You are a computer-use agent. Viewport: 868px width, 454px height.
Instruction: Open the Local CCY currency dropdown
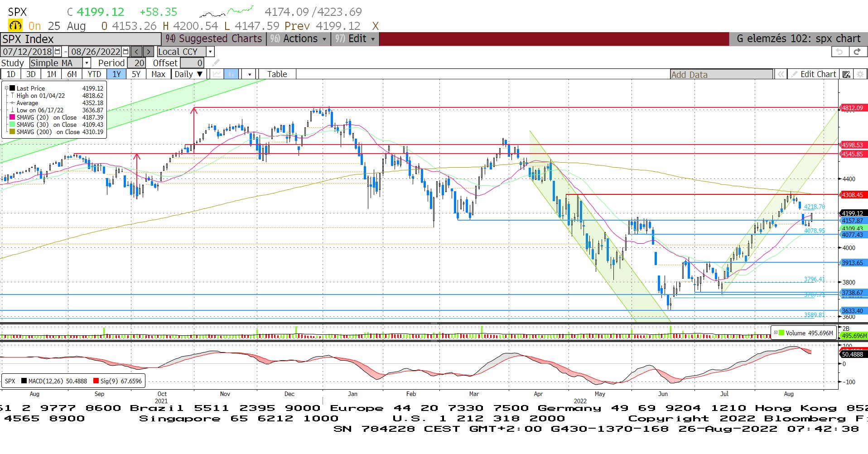click(210, 52)
